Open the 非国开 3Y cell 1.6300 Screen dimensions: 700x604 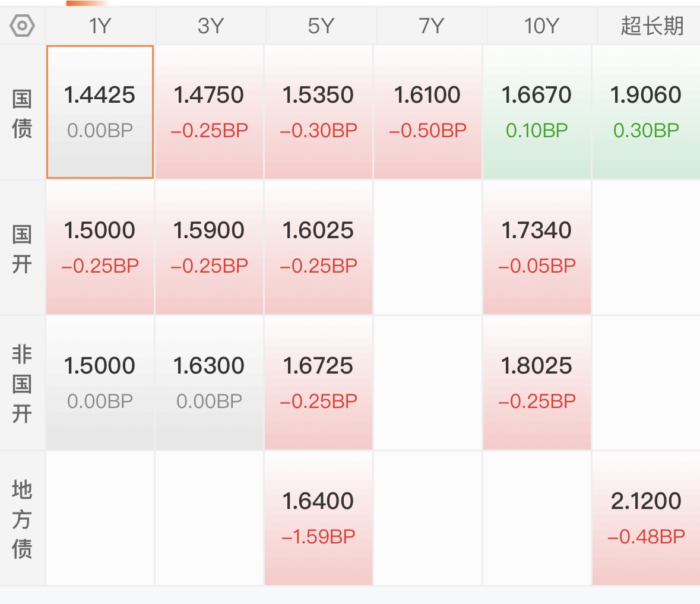click(210, 382)
